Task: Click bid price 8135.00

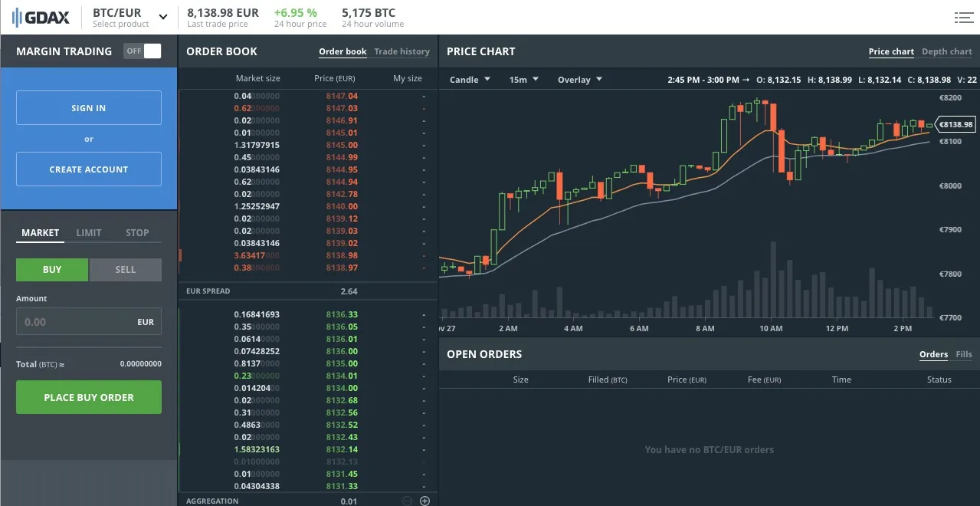Action: pos(342,363)
